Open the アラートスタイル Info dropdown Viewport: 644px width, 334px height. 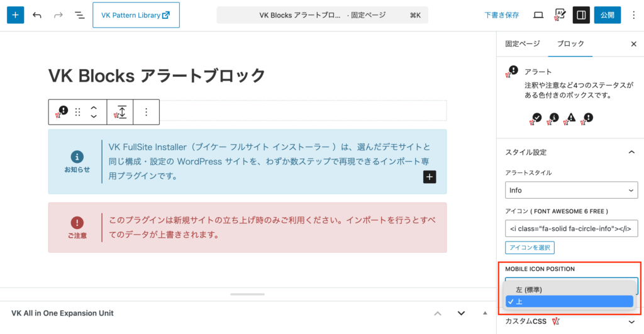click(x=571, y=190)
